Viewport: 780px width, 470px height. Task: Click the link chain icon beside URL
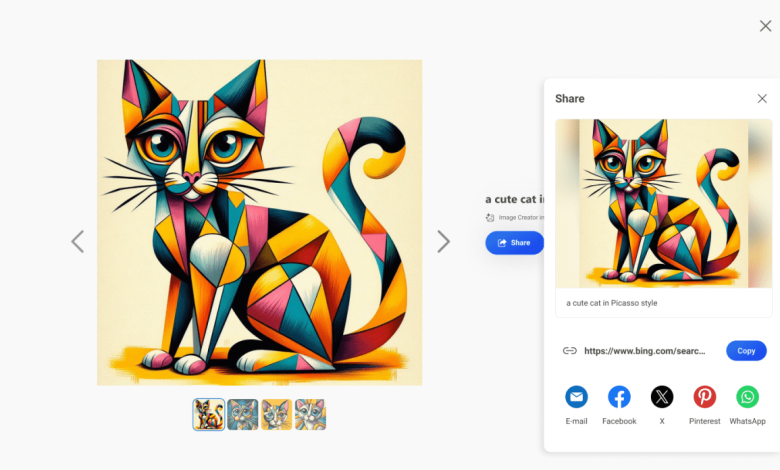pos(570,351)
